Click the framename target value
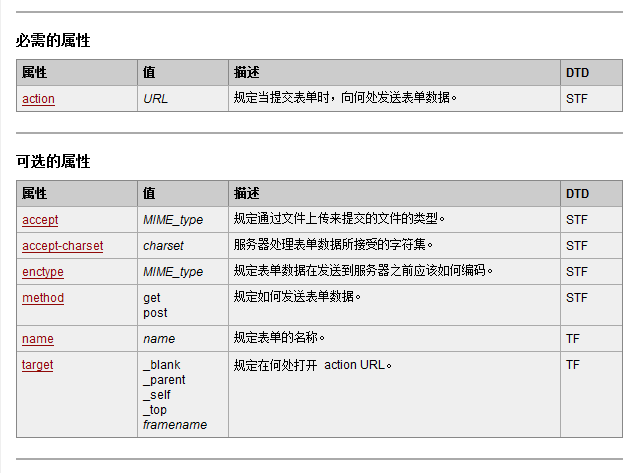 coord(175,425)
